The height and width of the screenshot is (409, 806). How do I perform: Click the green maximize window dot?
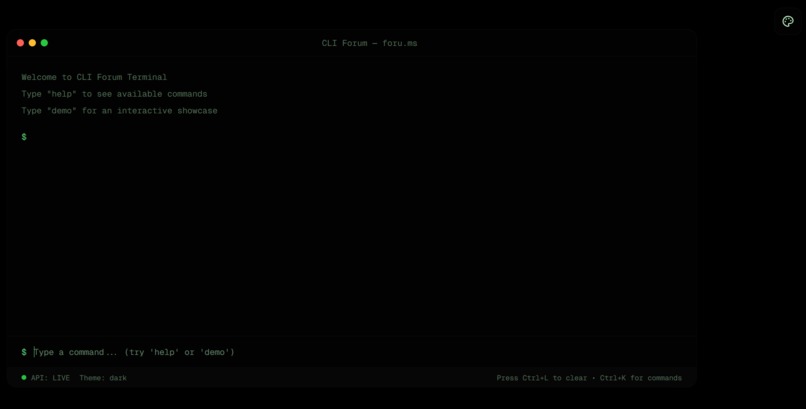coord(44,43)
